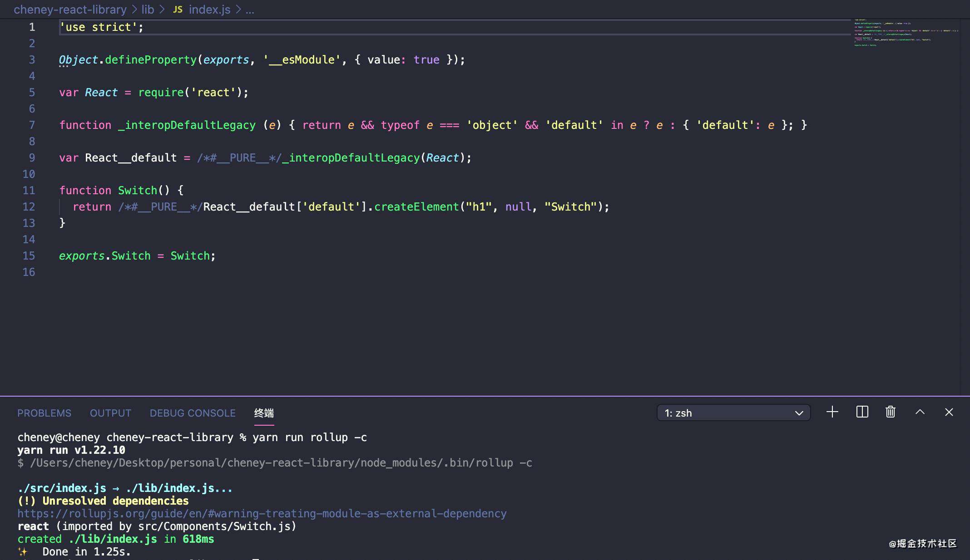Image resolution: width=970 pixels, height=560 pixels.
Task: Click './src/index.js → ./lib/index.js...' line
Action: 125,488
